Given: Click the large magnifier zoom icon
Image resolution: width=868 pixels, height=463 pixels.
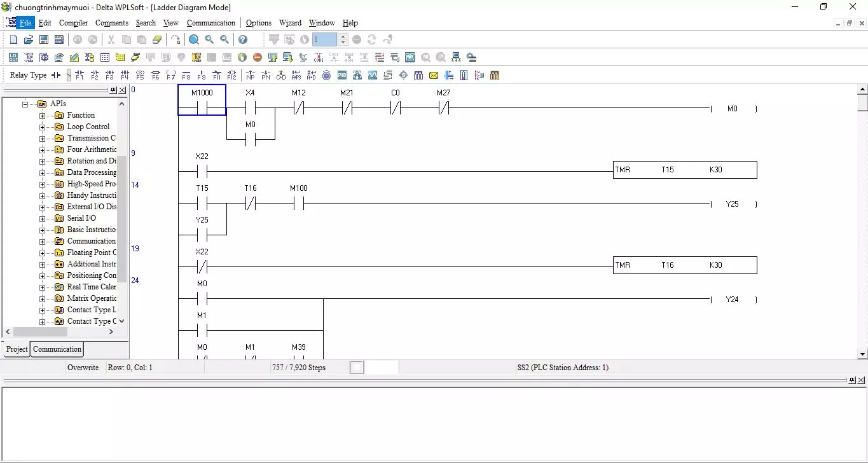Looking at the screenshot, I should pyautogui.click(x=194, y=39).
